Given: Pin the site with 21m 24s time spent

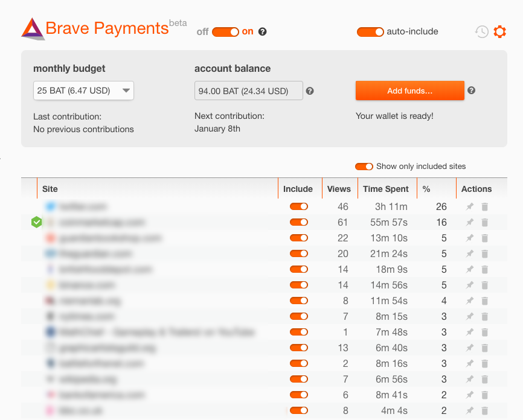Looking at the screenshot, I should 470,253.
